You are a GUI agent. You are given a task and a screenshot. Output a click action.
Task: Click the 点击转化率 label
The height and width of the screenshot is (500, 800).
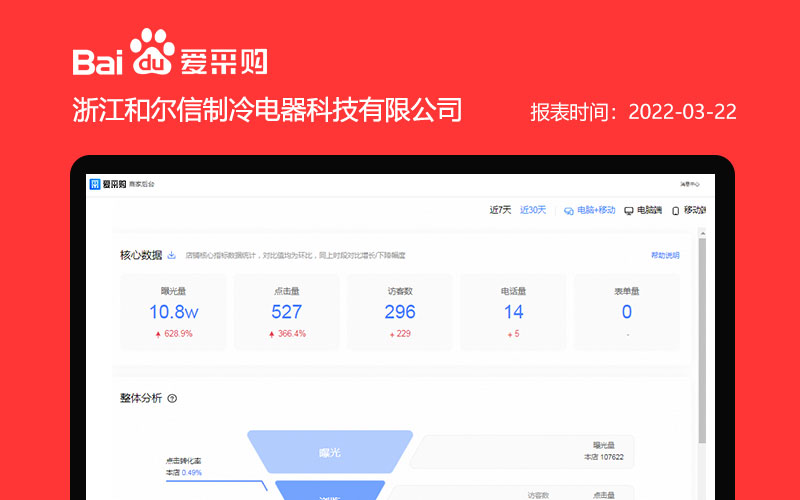point(183,461)
